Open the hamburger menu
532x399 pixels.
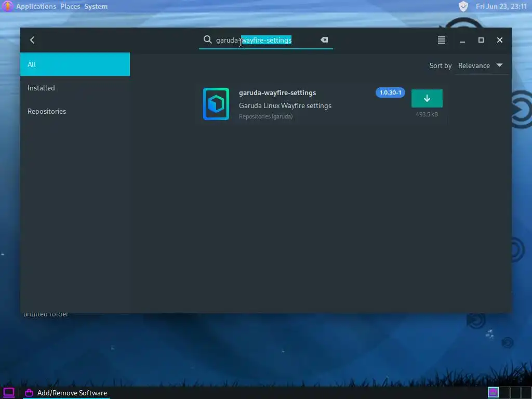click(x=442, y=40)
